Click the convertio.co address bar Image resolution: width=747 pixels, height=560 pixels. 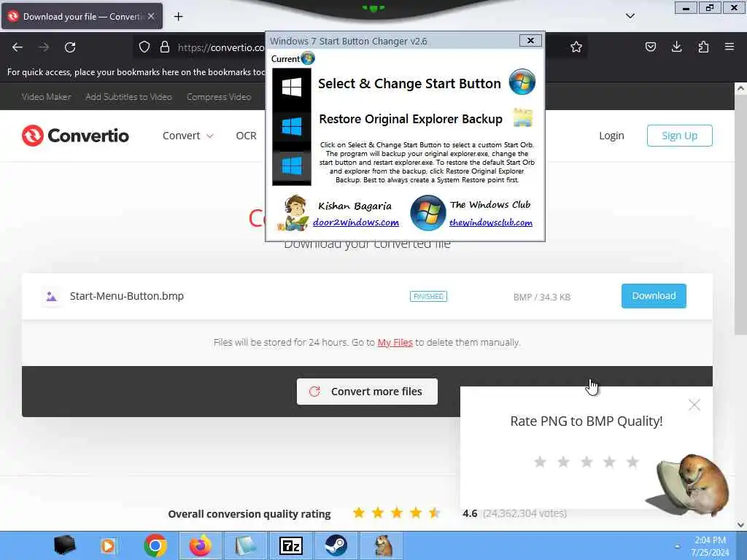pyautogui.click(x=221, y=47)
